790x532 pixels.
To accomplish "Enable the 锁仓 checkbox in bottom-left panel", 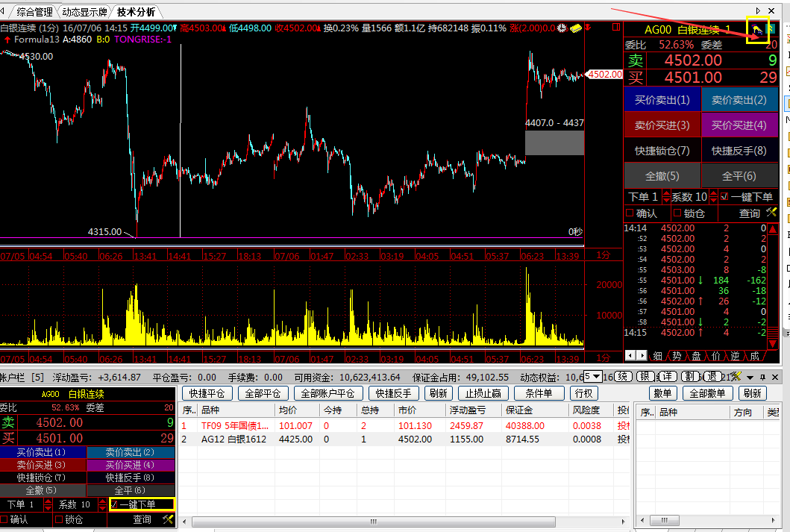I will [x=58, y=519].
